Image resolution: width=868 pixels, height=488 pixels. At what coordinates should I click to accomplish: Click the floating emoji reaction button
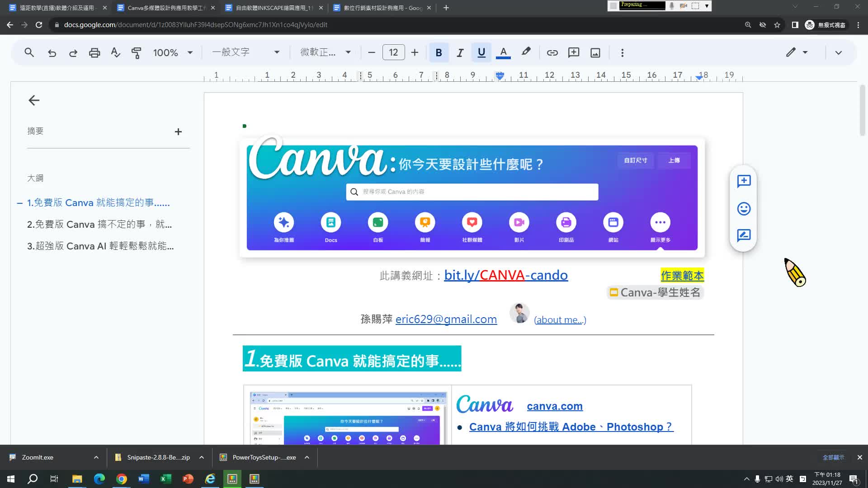744,208
